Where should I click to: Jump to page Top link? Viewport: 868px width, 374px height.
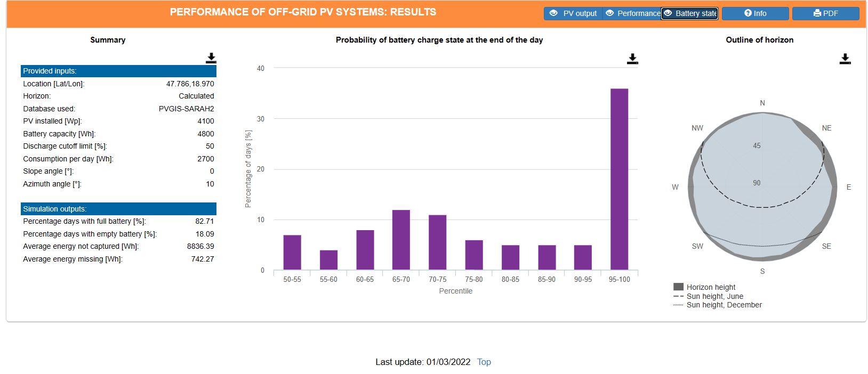click(484, 362)
